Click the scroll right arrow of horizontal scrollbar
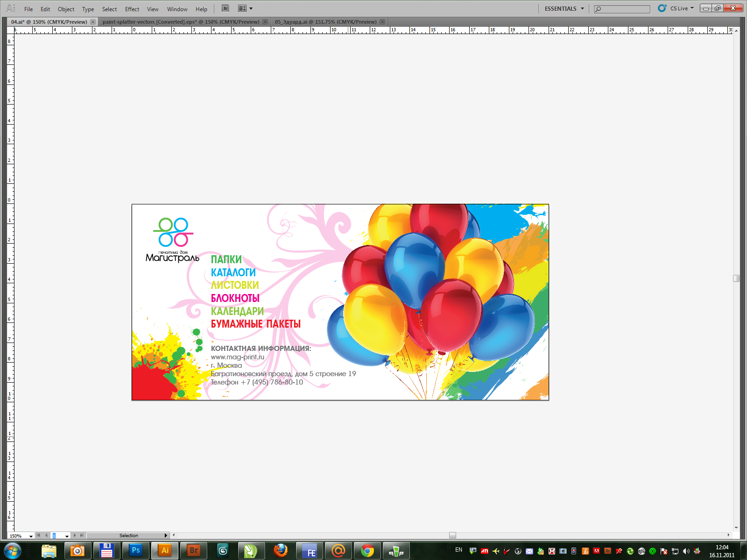Image resolution: width=747 pixels, height=560 pixels. tap(728, 535)
